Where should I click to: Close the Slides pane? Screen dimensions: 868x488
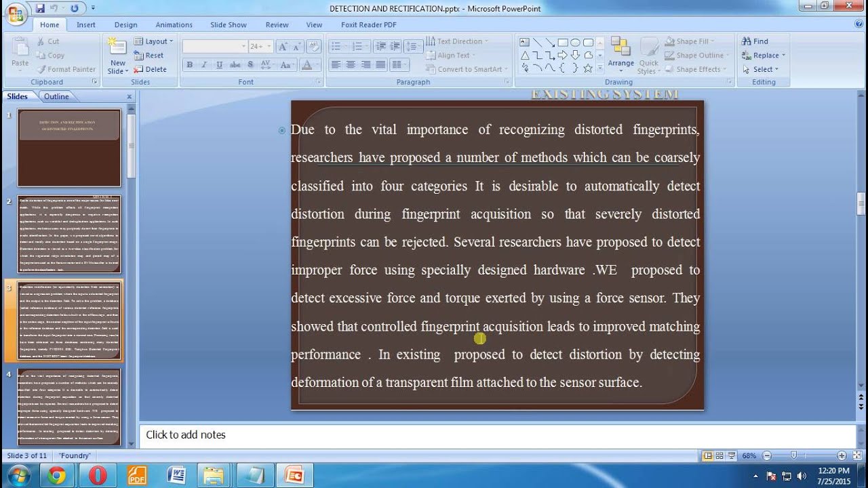(x=130, y=96)
